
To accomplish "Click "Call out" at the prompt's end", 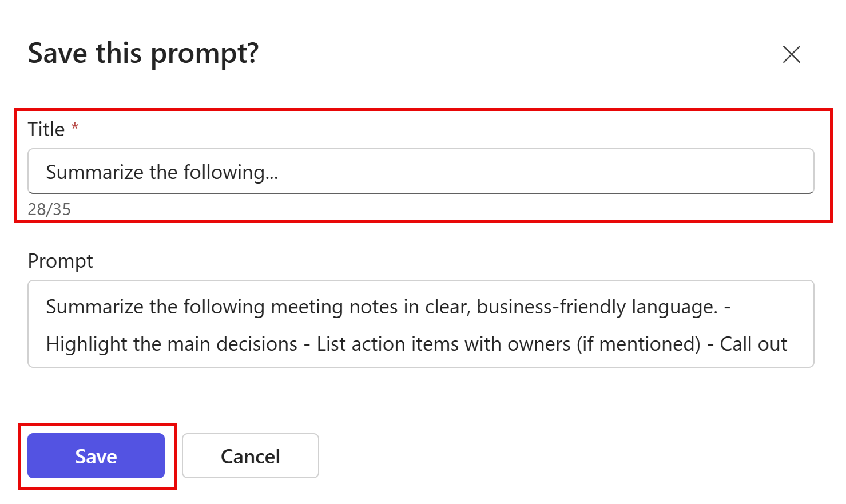I will 753,344.
